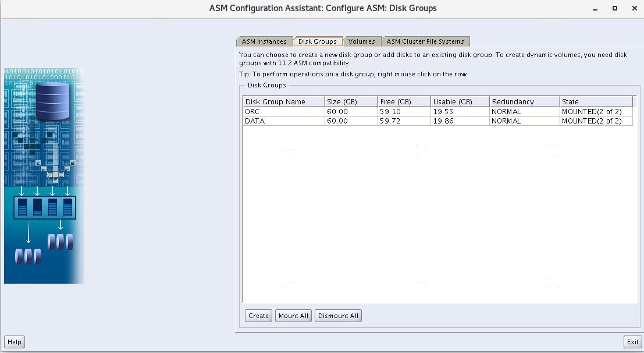Close the window using the X icon
Viewport: 644px width, 353px height.
click(x=634, y=9)
